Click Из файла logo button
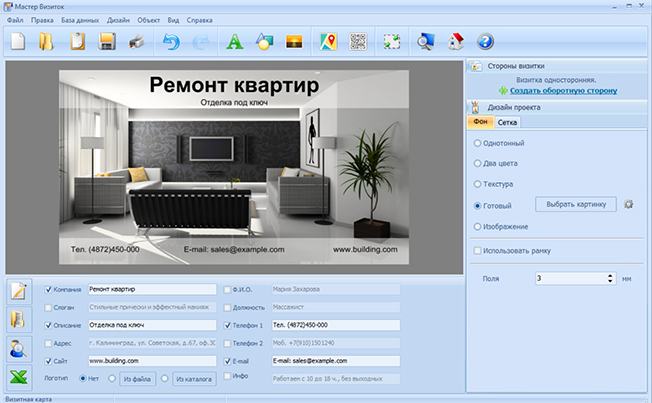Image resolution: width=652 pixels, height=403 pixels. coord(137,379)
